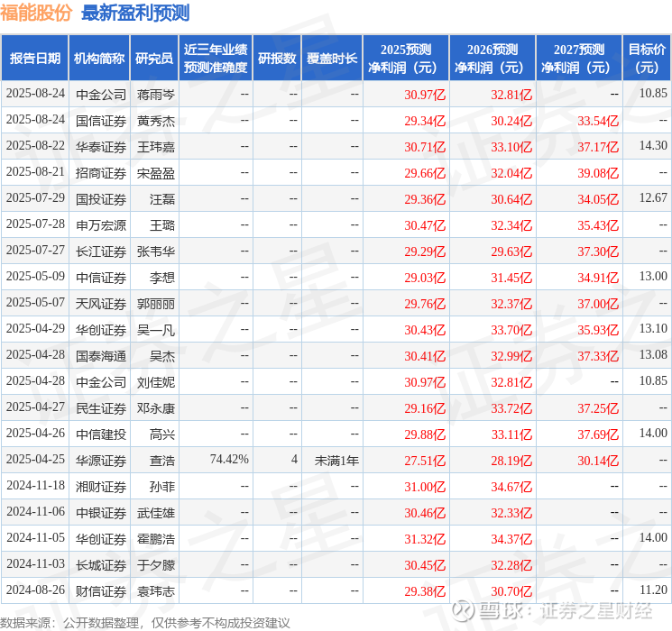Select institution 国投证券
This screenshot has width=672, height=631.
click(x=101, y=199)
